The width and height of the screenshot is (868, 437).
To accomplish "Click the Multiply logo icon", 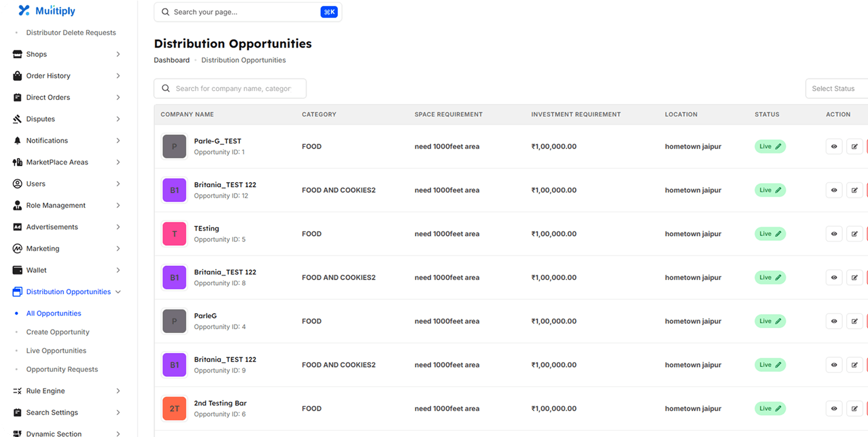I will point(24,10).
